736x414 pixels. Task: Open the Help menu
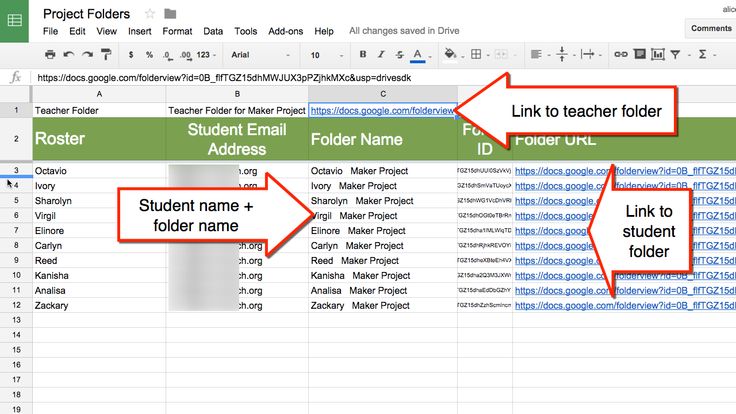click(x=324, y=31)
